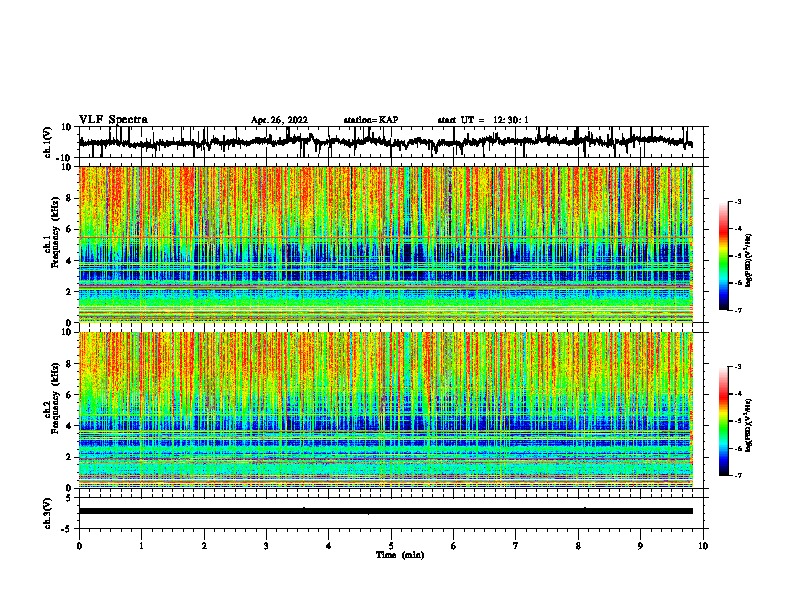Click the ch.1 color scale bar
This screenshot has height=612, width=792.
pos(724,256)
